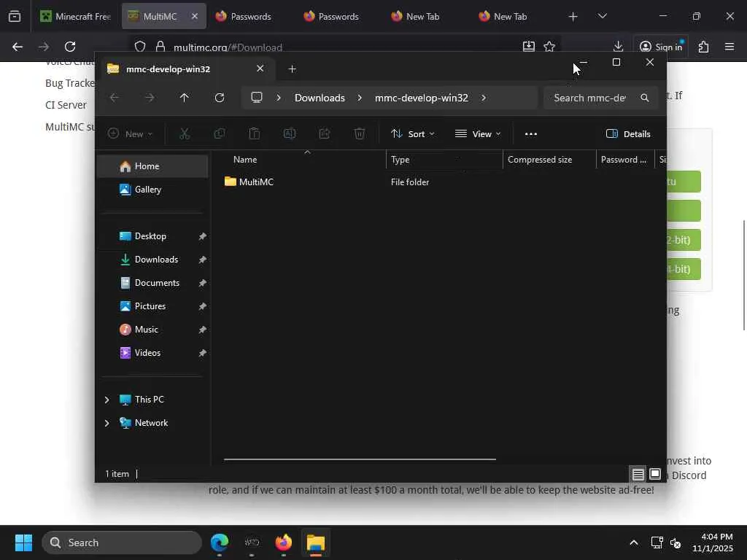This screenshot has height=560, width=747.
Task: Click the Rename icon in Explorer toolbar
Action: coord(290,134)
